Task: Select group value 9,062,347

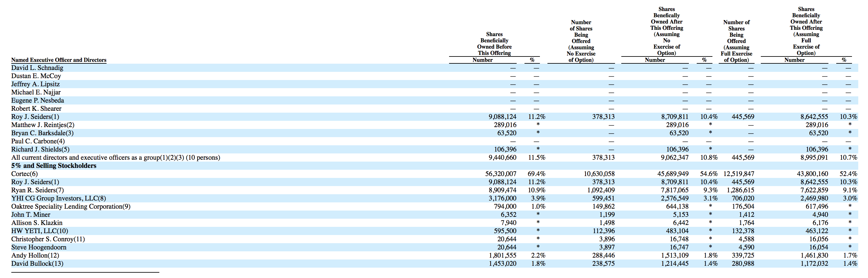Action: point(675,158)
